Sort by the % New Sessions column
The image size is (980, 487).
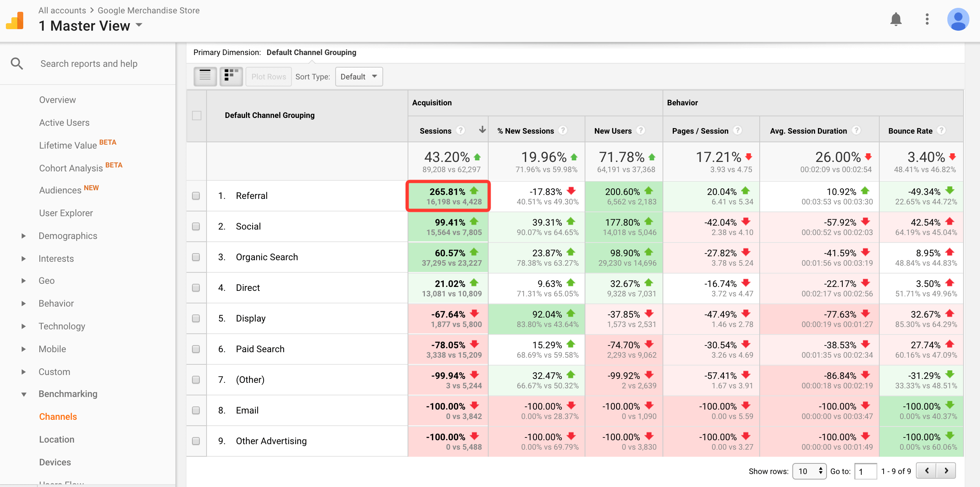526,131
